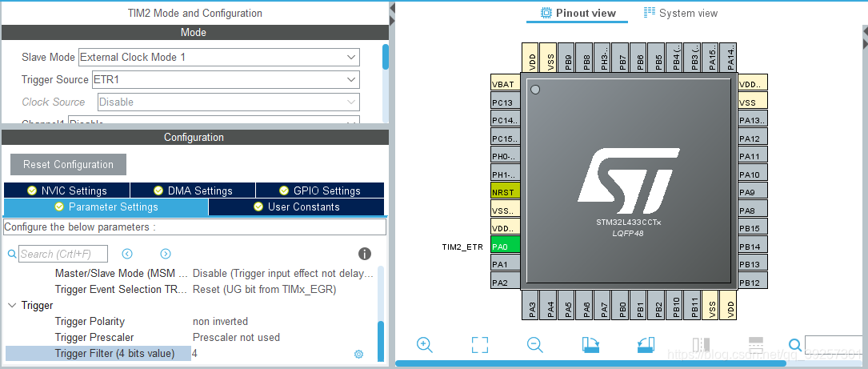
Task: Click the parameter Search (Ctrl+F) field
Action: (63, 254)
